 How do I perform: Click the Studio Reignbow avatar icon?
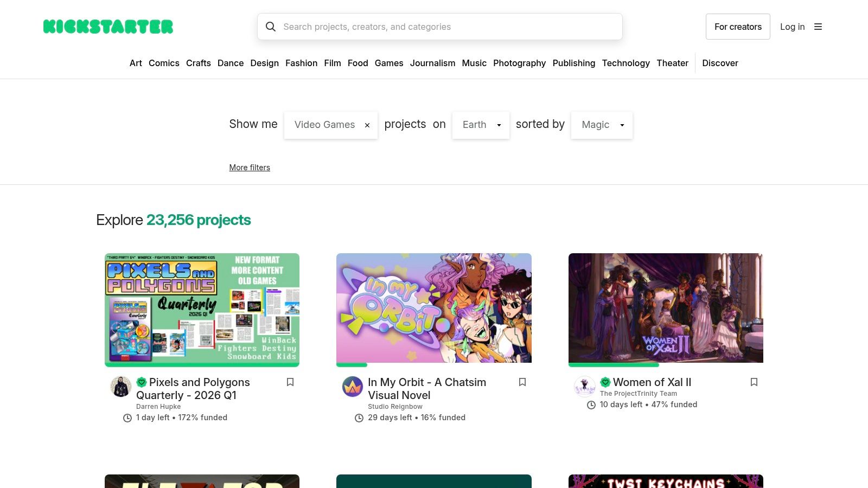pyautogui.click(x=353, y=387)
